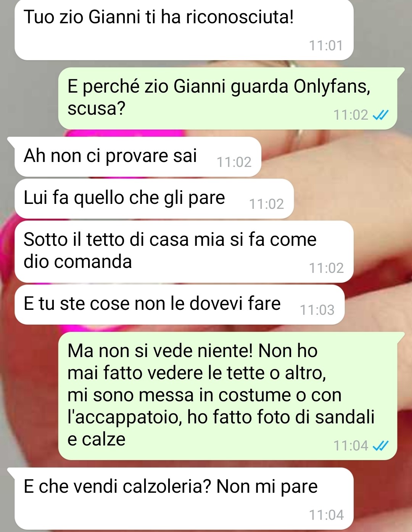The image size is (412, 532).
Task: Click the 11:04 time on the green sandali message
Action: click(351, 445)
